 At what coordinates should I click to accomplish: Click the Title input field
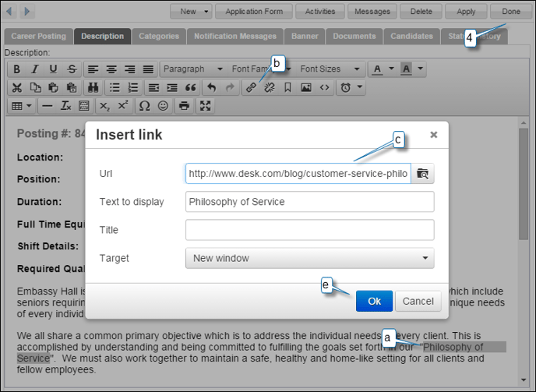pyautogui.click(x=309, y=230)
